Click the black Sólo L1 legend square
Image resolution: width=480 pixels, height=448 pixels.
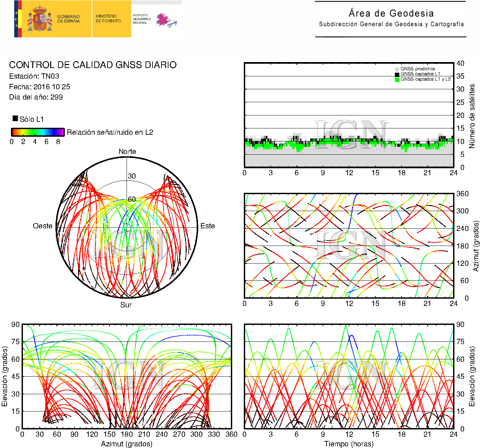tap(15, 118)
